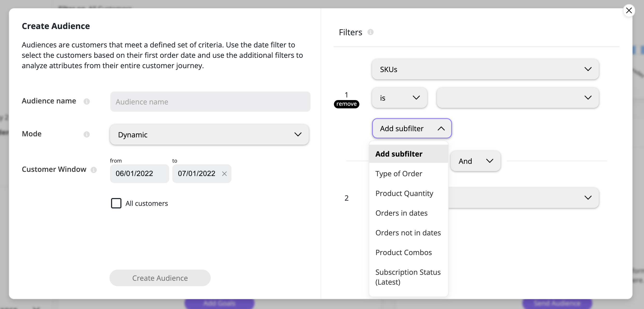Image resolution: width=644 pixels, height=309 pixels.
Task: Click the info icon beside Mode
Action: pyautogui.click(x=87, y=134)
